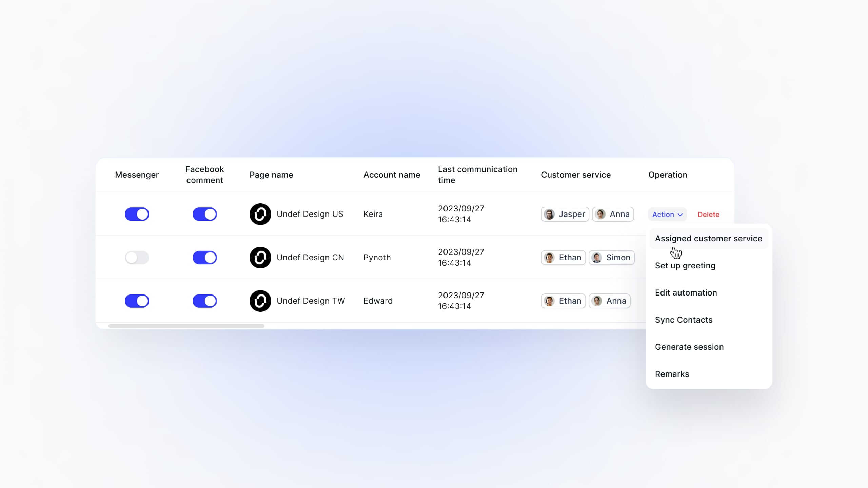Screen dimensions: 868x488
Task: Click the Undef Design CN page logo
Action: (x=260, y=258)
